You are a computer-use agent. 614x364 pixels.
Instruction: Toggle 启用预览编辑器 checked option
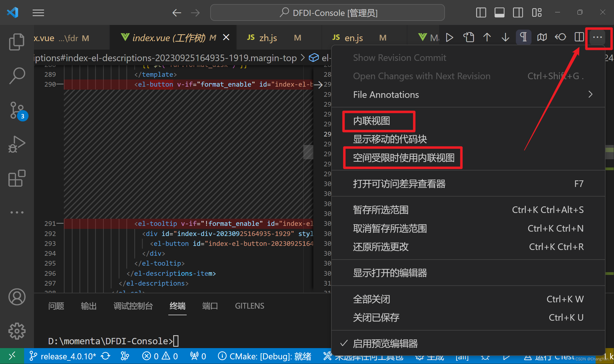[x=385, y=343]
